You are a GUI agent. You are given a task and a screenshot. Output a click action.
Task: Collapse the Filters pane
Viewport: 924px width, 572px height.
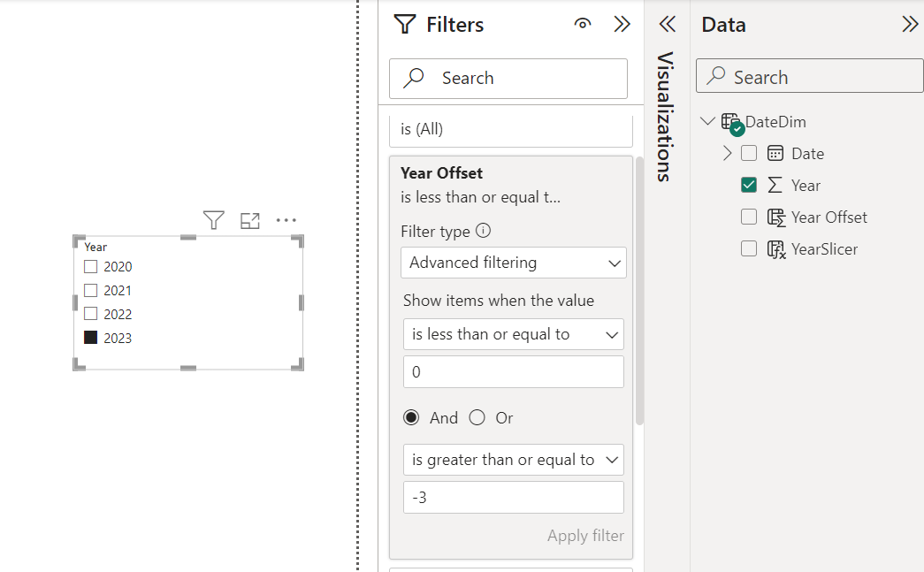coord(622,24)
